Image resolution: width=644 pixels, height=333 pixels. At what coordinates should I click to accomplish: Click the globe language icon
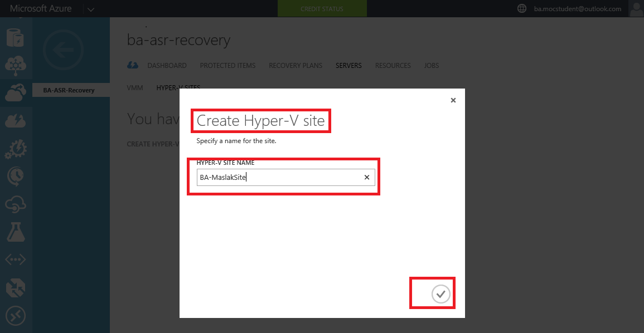(x=521, y=8)
